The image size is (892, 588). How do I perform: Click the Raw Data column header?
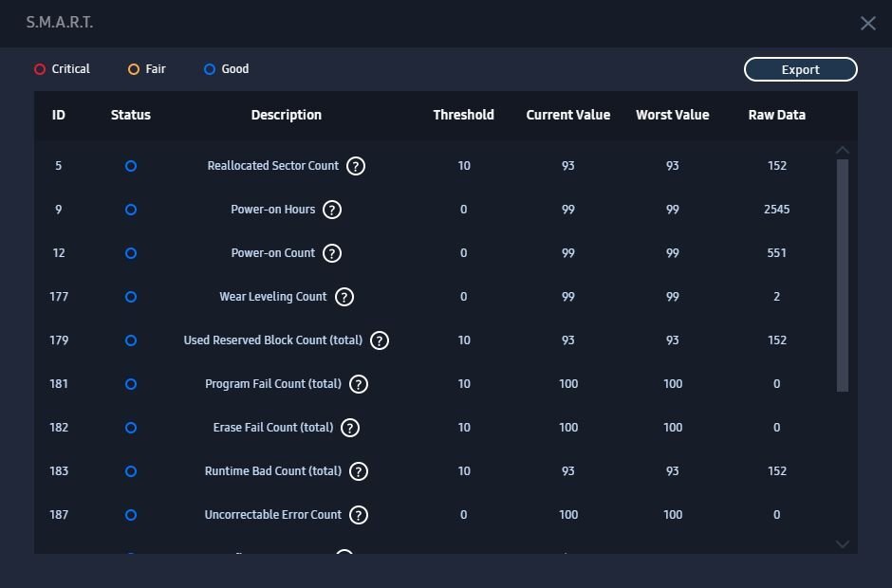777,115
